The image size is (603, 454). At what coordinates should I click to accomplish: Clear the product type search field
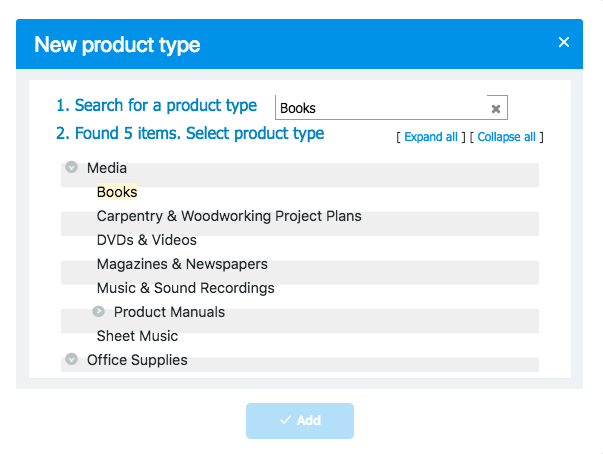[496, 108]
